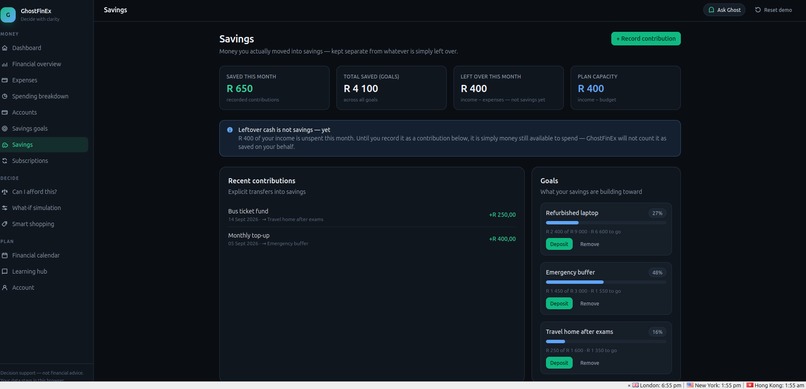Click the New York flag in the taskbar
Viewport: 806px width, 389px height.
[690, 385]
